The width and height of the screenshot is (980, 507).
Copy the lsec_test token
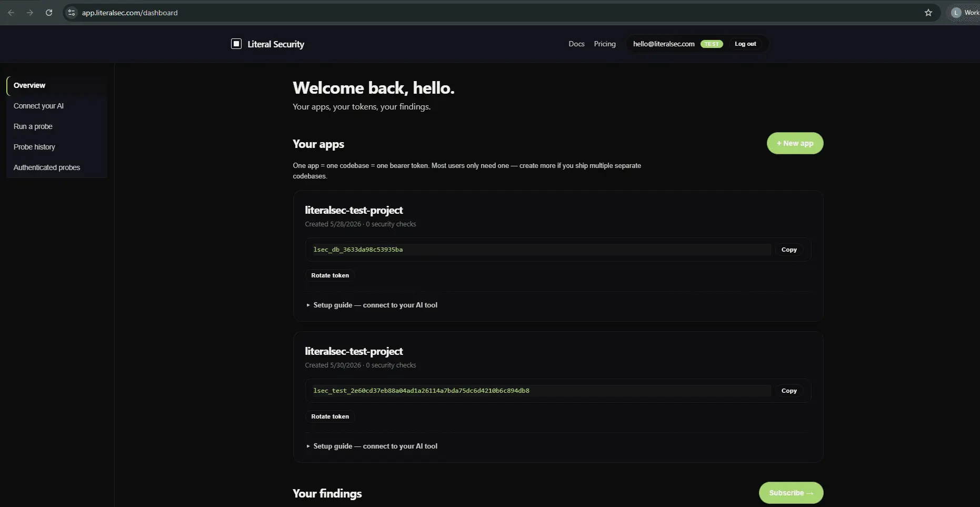pos(789,391)
